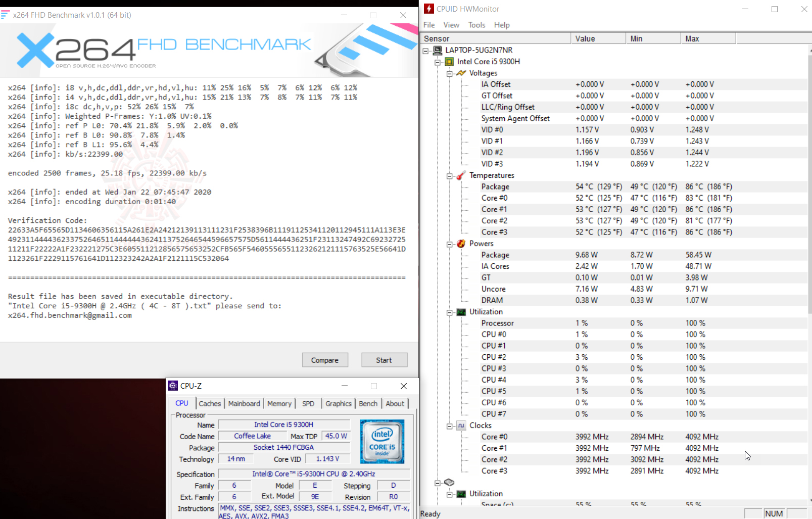The image size is (812, 519).
Task: Click the drive Utilization chart icon at bottom
Action: pyautogui.click(x=461, y=494)
